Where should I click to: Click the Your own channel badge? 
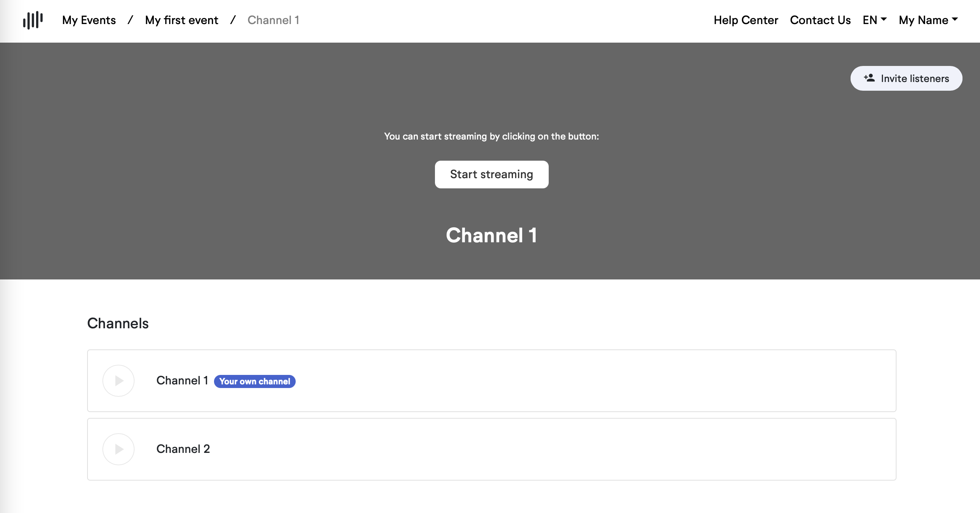254,381
